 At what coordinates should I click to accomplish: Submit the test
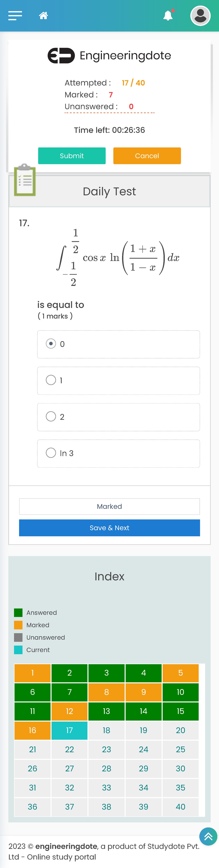coord(72,156)
